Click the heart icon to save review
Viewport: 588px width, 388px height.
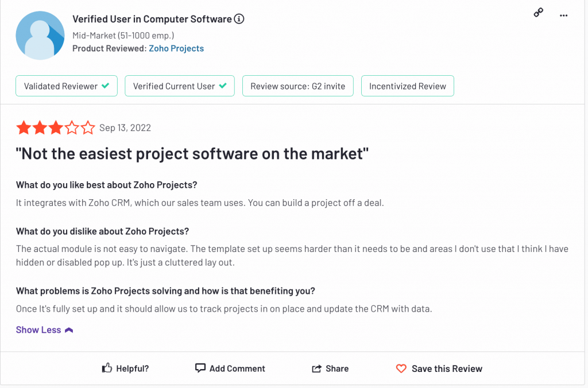(x=401, y=368)
